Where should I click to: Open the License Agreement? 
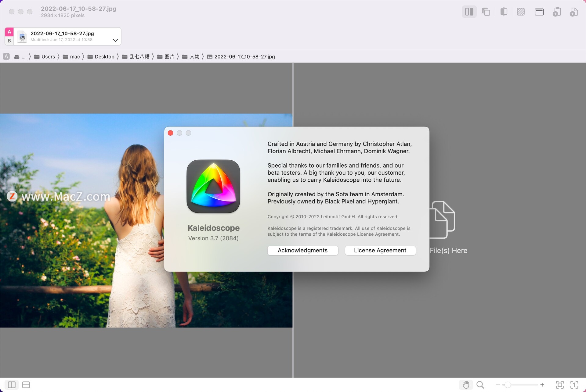coord(380,250)
